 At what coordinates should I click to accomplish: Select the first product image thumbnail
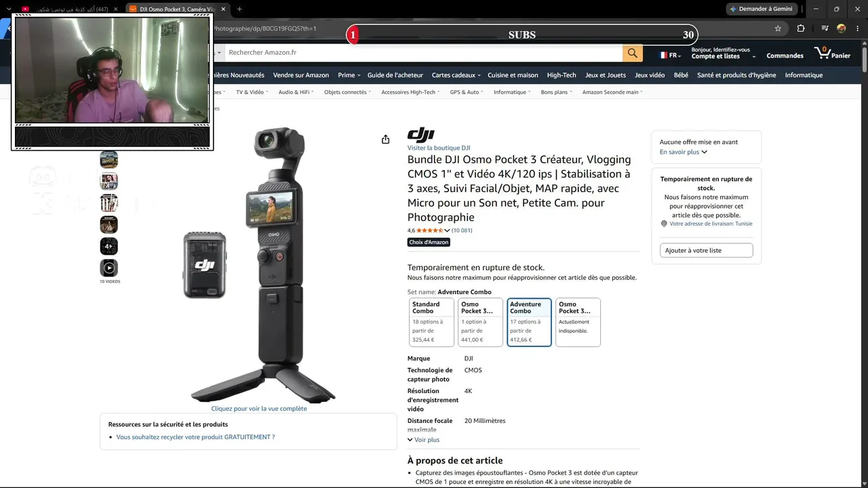pos(108,159)
